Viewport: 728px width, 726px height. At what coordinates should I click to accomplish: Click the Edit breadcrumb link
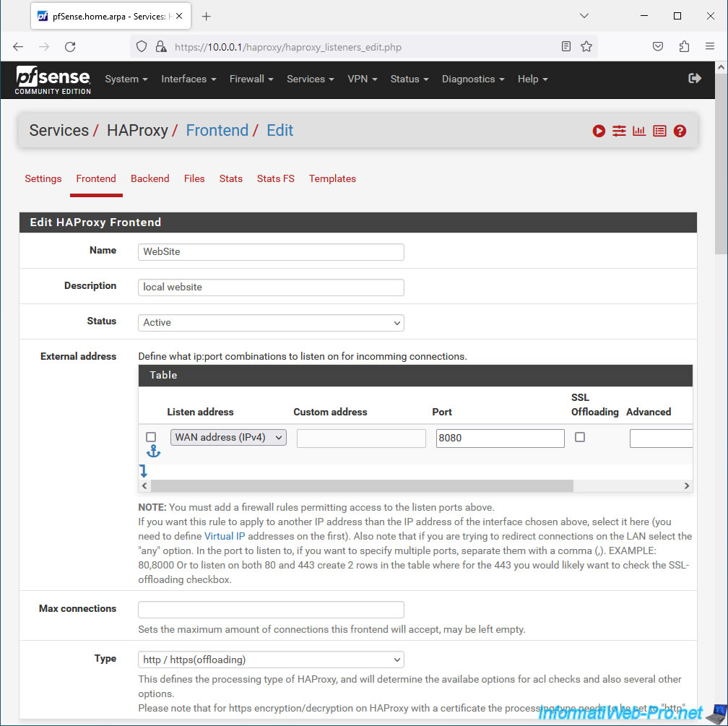(279, 131)
